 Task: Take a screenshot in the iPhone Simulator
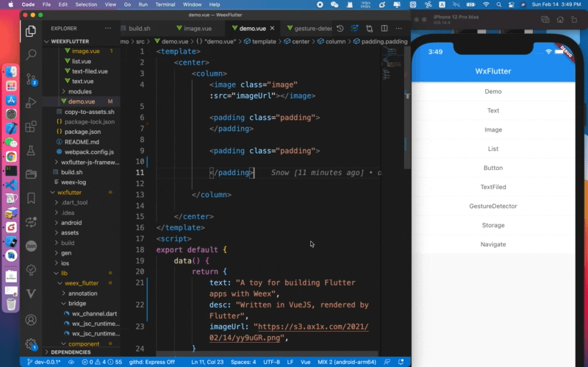tap(545, 20)
